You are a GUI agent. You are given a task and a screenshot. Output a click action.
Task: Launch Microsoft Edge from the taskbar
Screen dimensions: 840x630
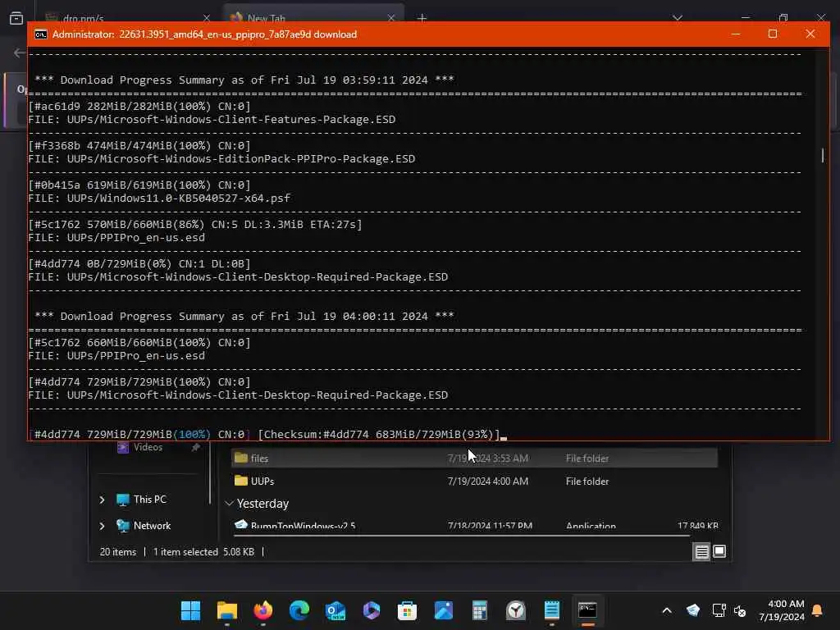[299, 610]
